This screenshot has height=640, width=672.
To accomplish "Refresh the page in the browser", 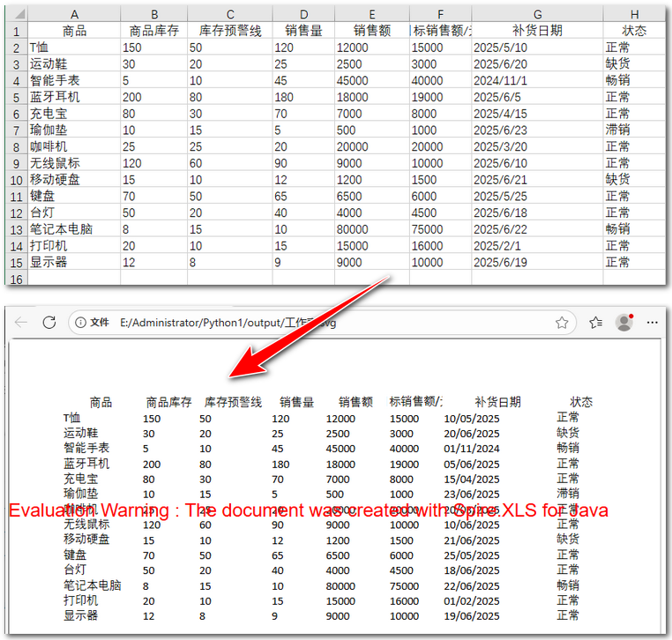I will click(x=49, y=323).
